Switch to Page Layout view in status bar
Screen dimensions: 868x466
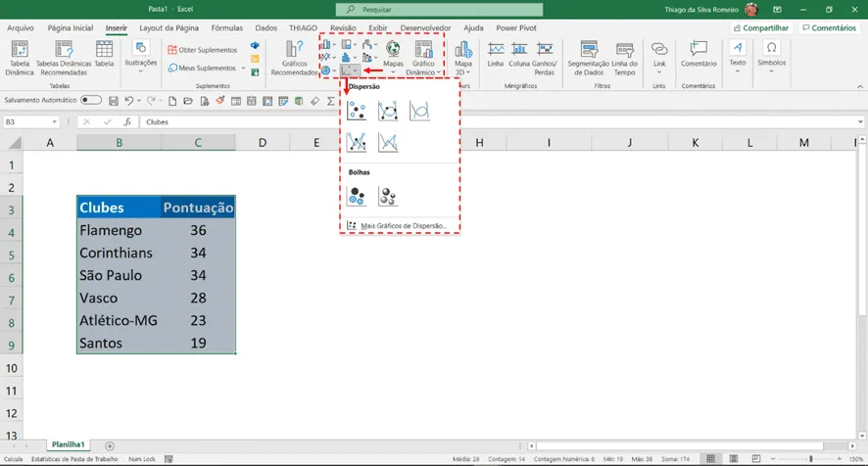coord(734,459)
